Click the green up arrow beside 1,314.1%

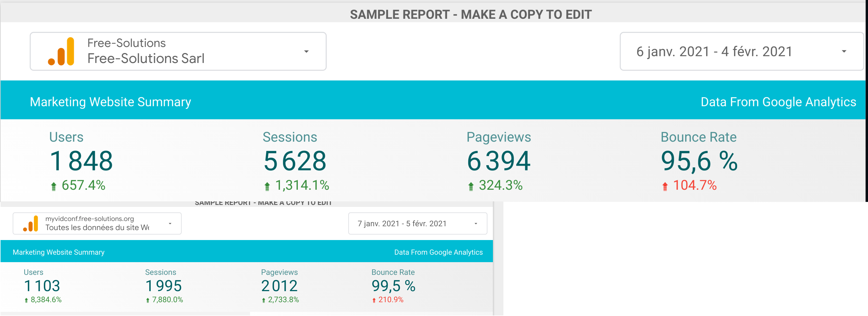[x=267, y=186]
